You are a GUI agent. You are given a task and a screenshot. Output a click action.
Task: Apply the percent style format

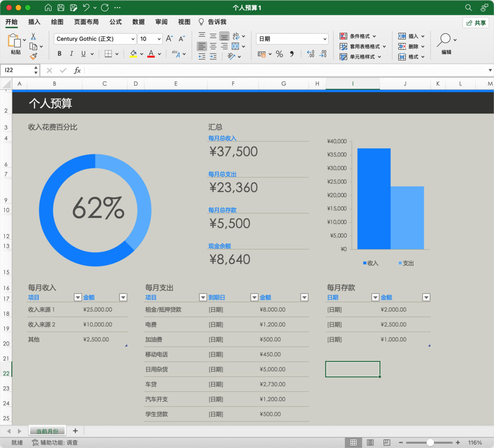(279, 54)
